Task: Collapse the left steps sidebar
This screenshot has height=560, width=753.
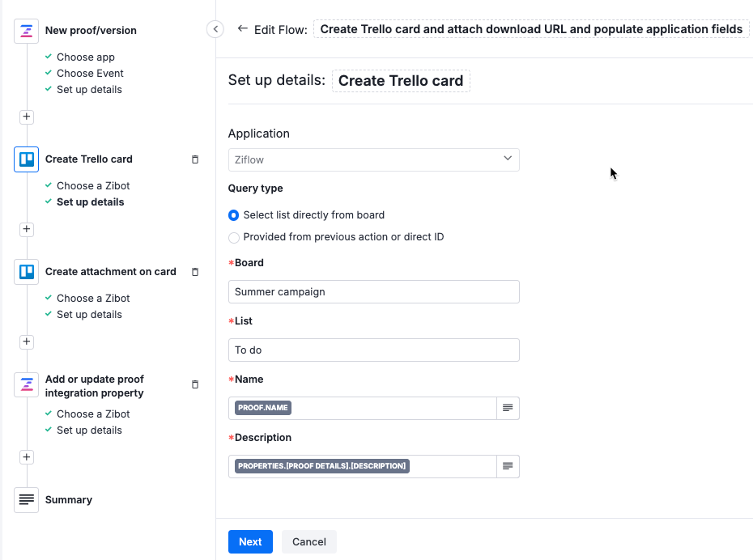Action: pos(215,29)
